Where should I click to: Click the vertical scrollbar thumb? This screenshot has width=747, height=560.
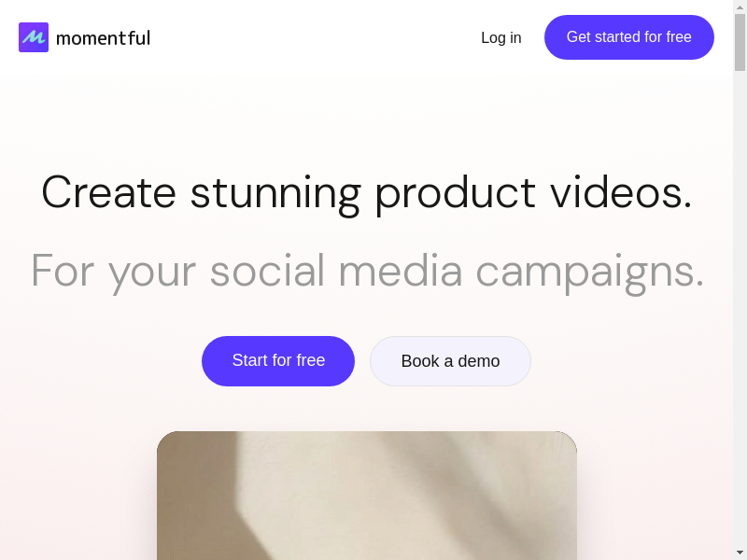coord(740,42)
